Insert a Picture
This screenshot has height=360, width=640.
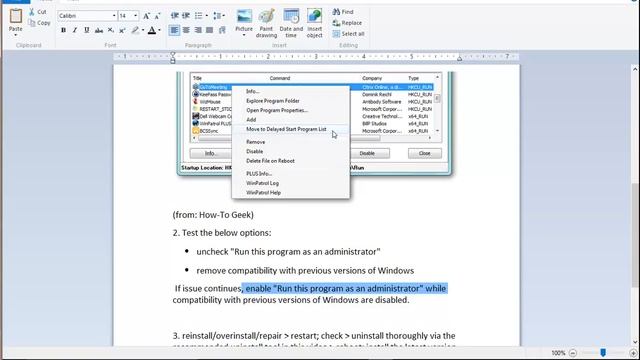pyautogui.click(x=244, y=19)
